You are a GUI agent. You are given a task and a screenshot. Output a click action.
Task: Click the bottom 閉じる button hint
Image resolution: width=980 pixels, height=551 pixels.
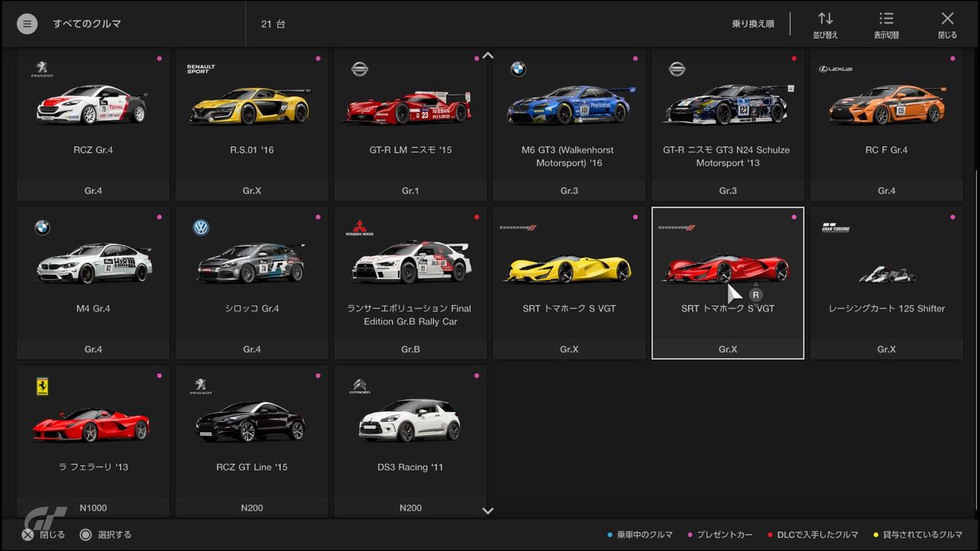point(44,535)
